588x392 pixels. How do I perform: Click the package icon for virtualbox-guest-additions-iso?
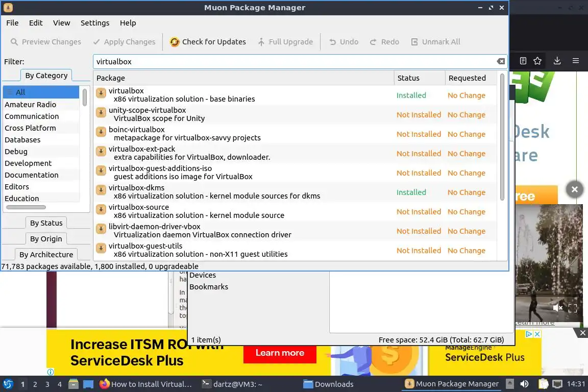coord(101,170)
